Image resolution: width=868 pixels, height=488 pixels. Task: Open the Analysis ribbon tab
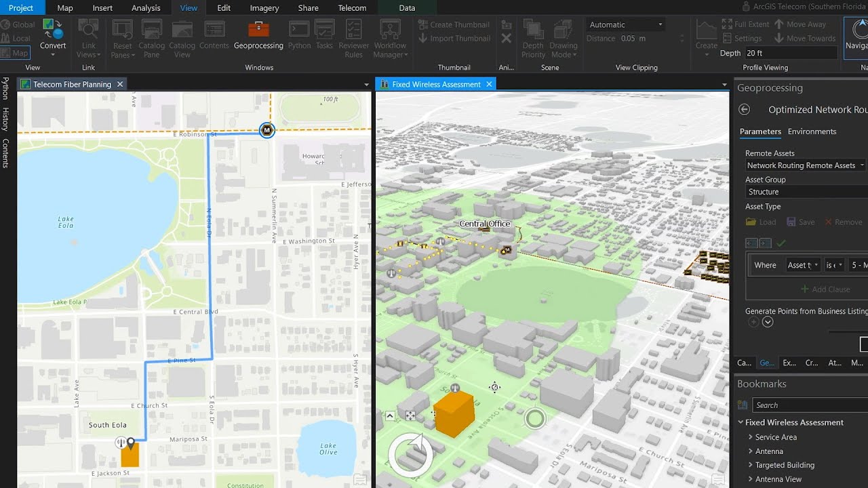click(x=146, y=7)
